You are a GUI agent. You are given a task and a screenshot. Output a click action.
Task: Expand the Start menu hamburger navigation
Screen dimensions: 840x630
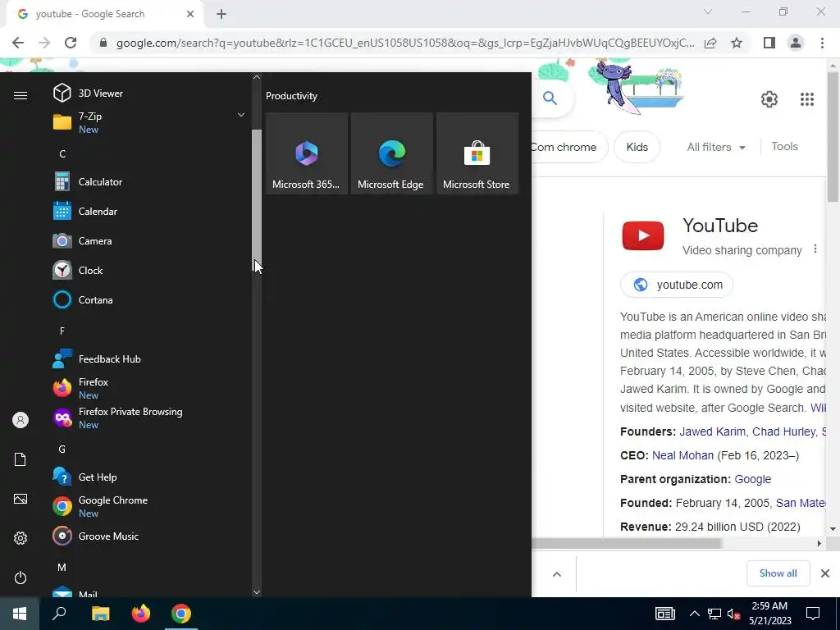21,95
